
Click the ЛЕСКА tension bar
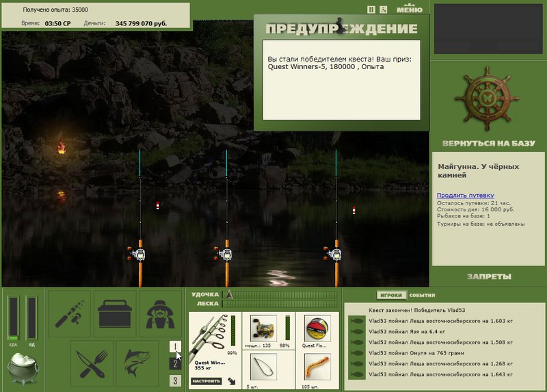point(280,304)
